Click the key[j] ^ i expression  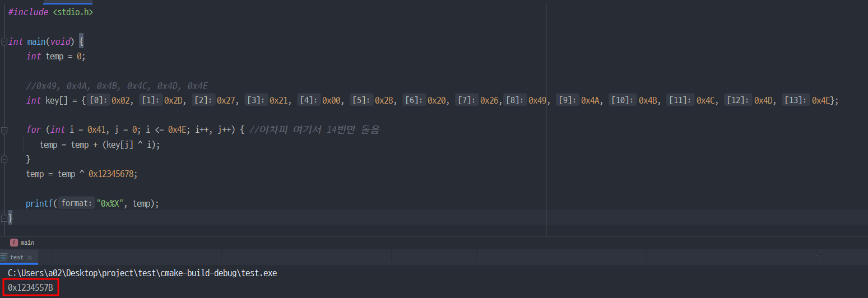click(129, 145)
